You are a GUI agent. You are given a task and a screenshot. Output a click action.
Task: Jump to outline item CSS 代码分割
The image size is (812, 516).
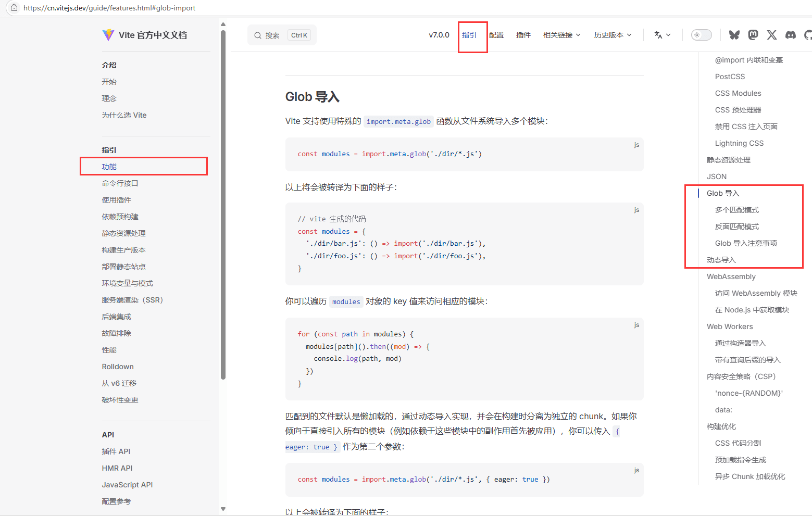pyautogui.click(x=738, y=443)
